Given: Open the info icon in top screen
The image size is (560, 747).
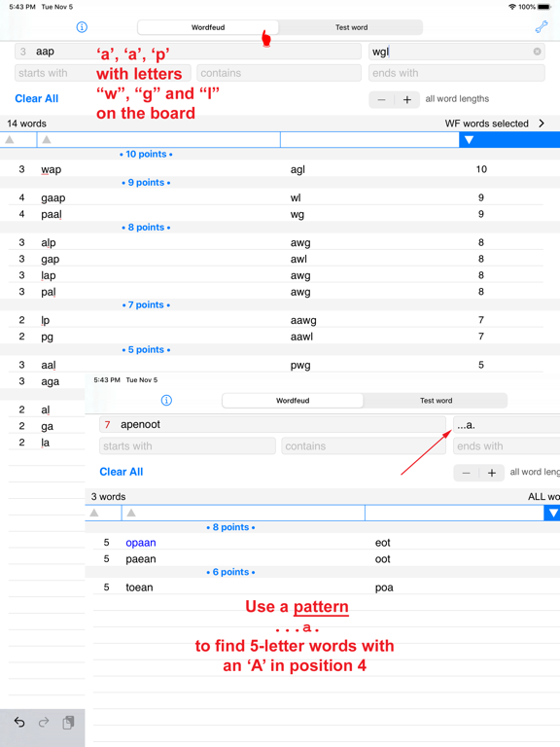Looking at the screenshot, I should [82, 27].
